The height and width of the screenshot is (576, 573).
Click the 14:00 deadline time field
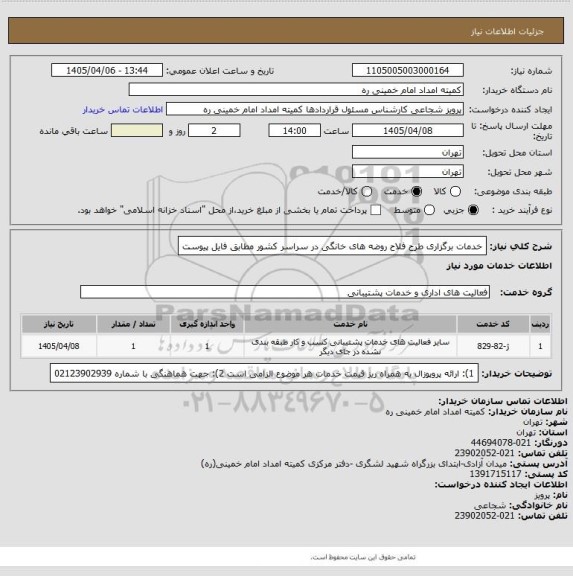tap(295, 131)
